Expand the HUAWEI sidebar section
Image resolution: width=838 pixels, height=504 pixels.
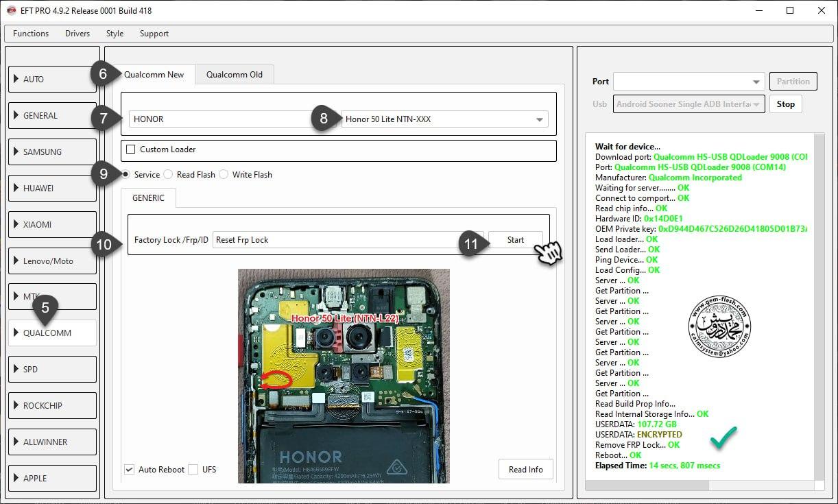53,188
